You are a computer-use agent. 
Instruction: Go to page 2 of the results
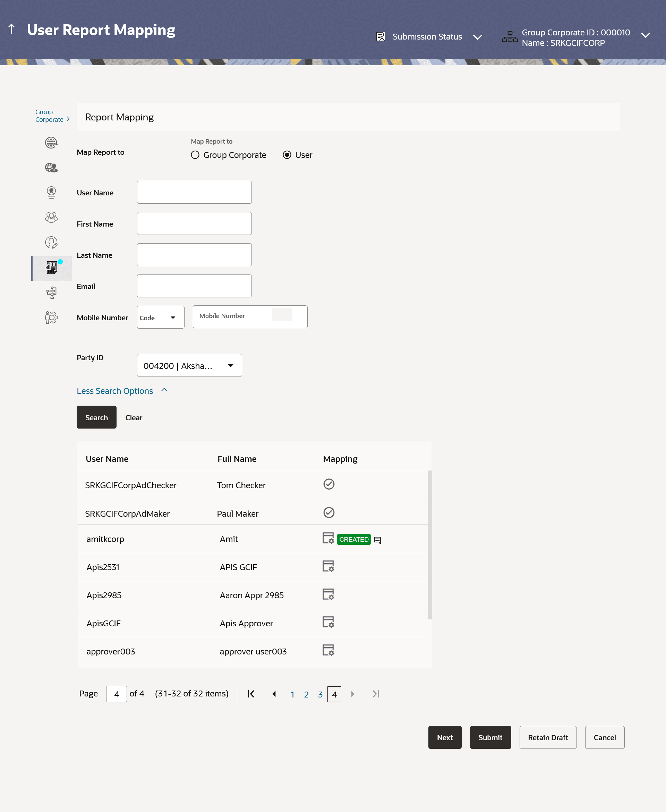click(x=306, y=695)
